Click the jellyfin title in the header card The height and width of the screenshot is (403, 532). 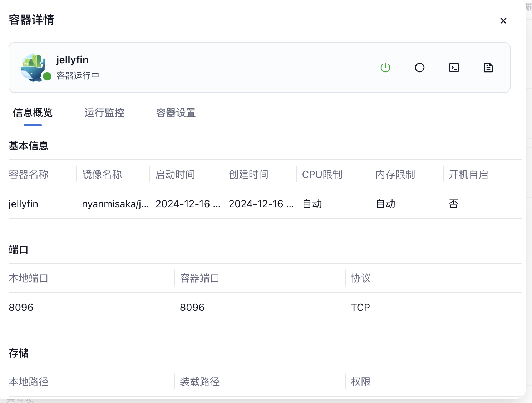[72, 60]
